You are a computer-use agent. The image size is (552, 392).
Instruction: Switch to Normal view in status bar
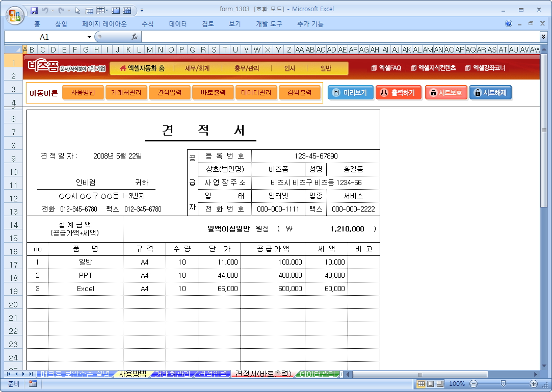421,384
